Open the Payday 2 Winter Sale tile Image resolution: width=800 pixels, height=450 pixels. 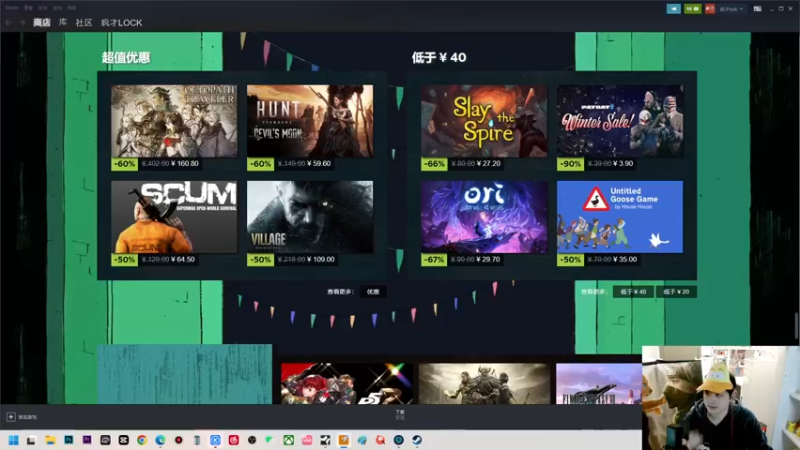(x=620, y=121)
